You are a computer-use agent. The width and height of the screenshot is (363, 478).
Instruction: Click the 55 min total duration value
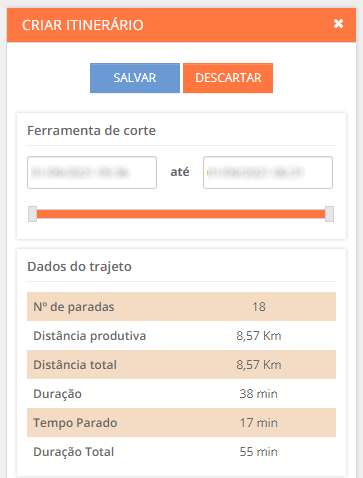coord(259,452)
